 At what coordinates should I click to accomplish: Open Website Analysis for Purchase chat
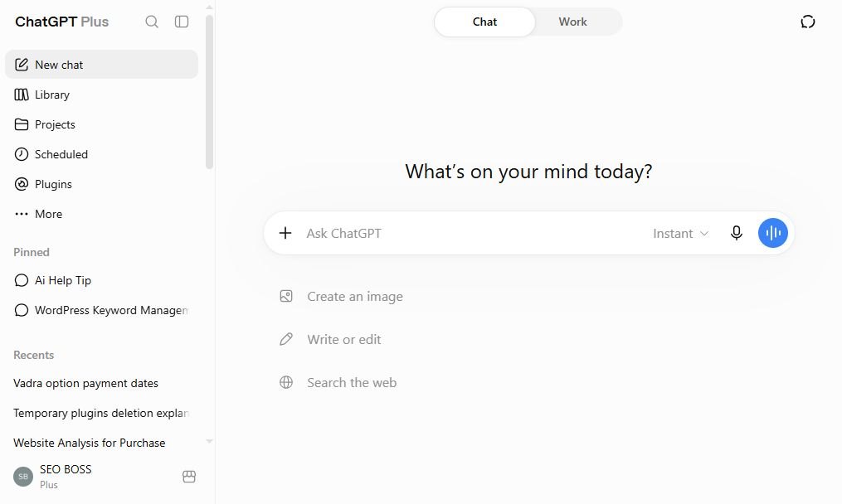[x=101, y=443]
